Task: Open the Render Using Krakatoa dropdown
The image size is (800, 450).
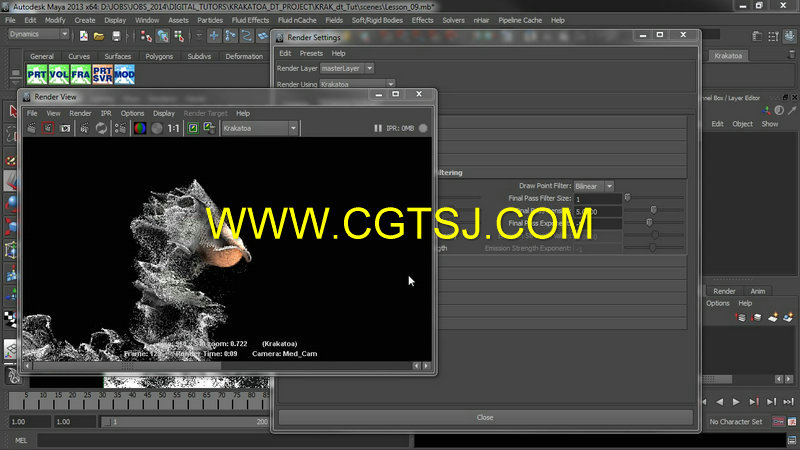Action: 357,84
